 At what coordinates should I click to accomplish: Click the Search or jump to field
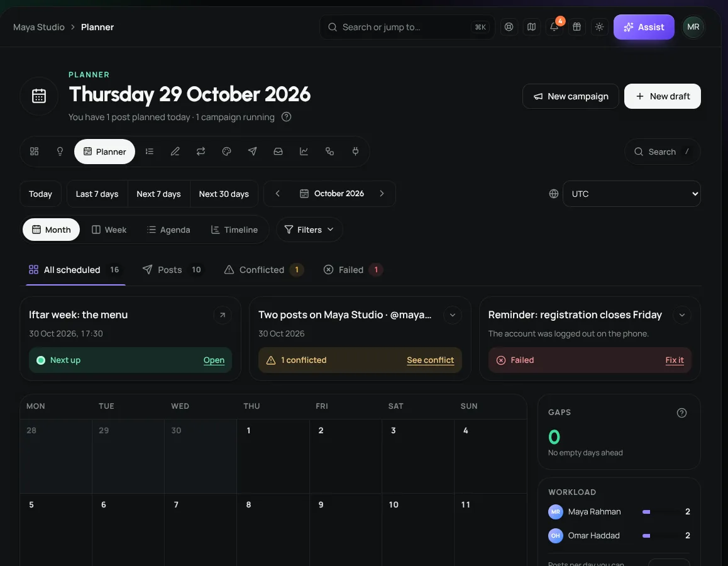[x=407, y=27]
